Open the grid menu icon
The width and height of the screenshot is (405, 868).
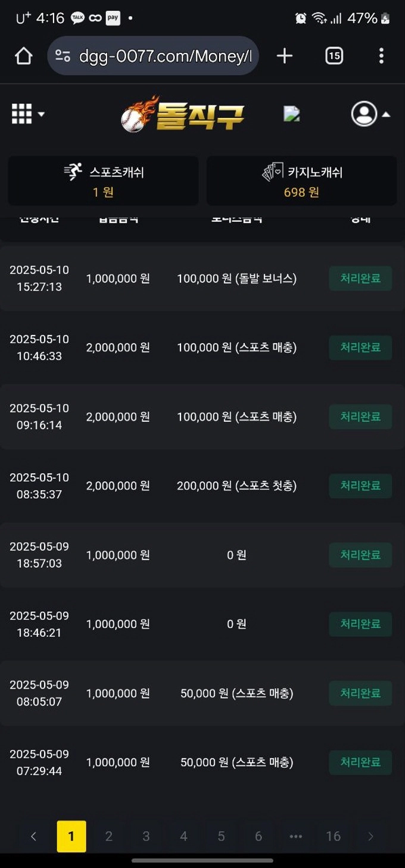pos(22,114)
